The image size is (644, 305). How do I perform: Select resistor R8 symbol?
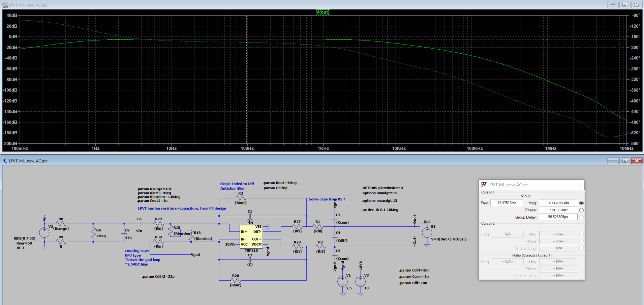pos(61,224)
